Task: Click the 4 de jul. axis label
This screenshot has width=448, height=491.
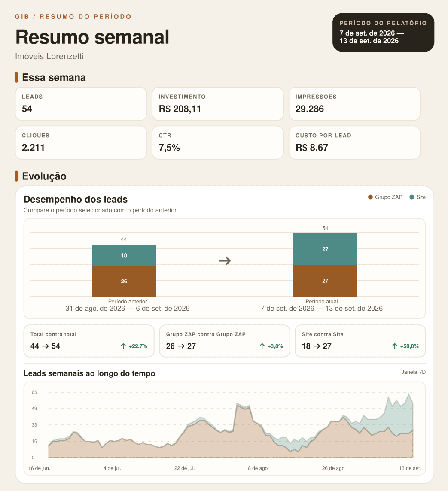Action: [112, 468]
